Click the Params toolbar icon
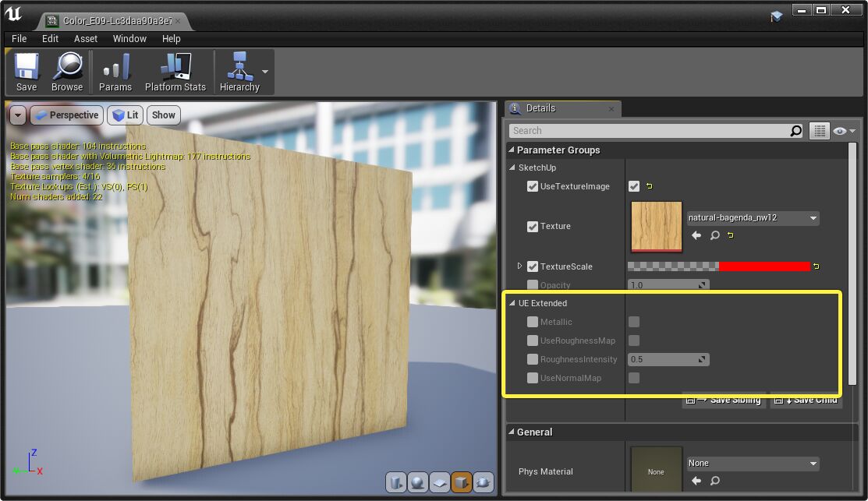 (115, 72)
